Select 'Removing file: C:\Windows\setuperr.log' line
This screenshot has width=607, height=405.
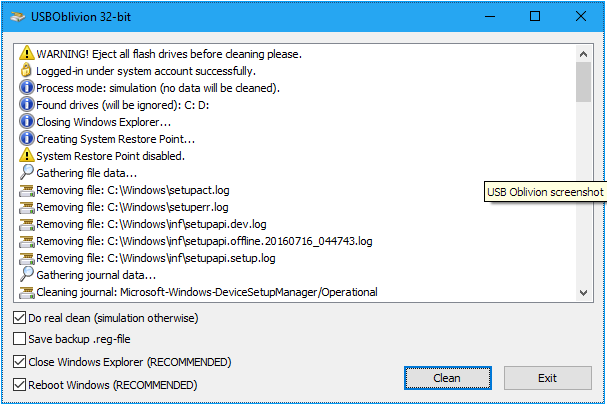[132, 207]
